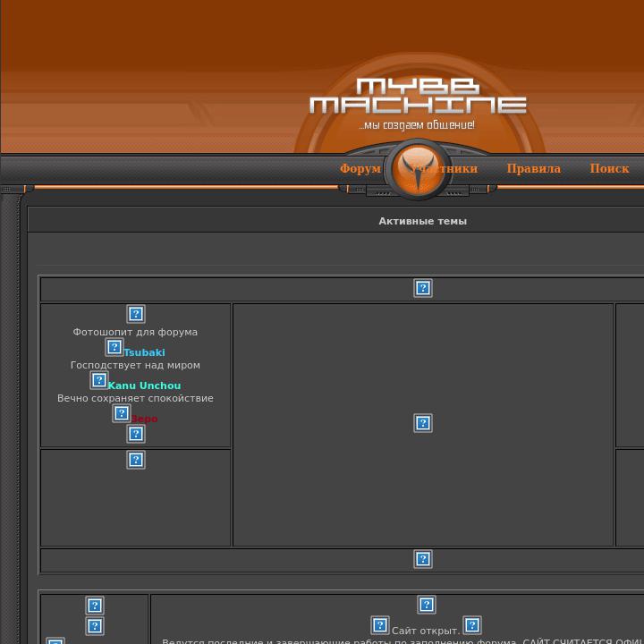This screenshot has width=644, height=644.
Task: Click second broken image left of Сайт открыт block
Action: coord(95,626)
